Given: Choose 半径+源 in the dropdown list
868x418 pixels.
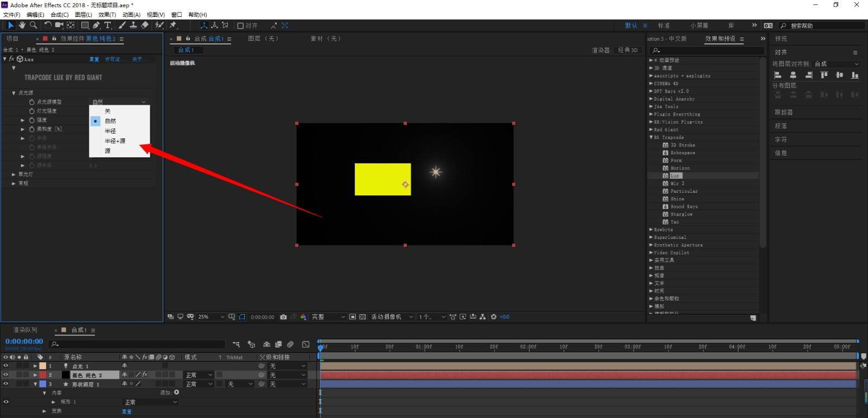Looking at the screenshot, I should [115, 141].
